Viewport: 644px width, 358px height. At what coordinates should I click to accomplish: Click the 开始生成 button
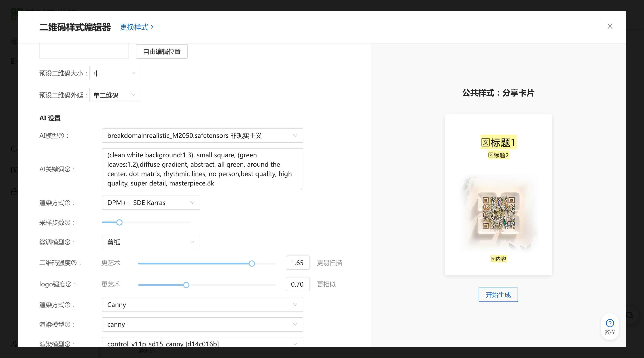498,295
